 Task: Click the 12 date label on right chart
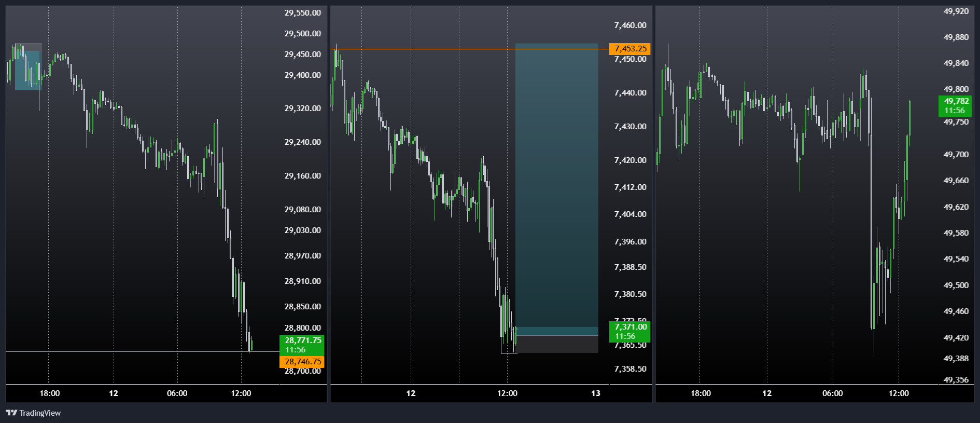coord(767,393)
